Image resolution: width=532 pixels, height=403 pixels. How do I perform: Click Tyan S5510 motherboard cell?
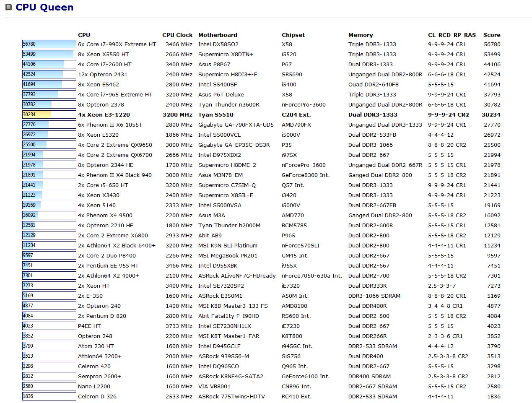(x=216, y=114)
